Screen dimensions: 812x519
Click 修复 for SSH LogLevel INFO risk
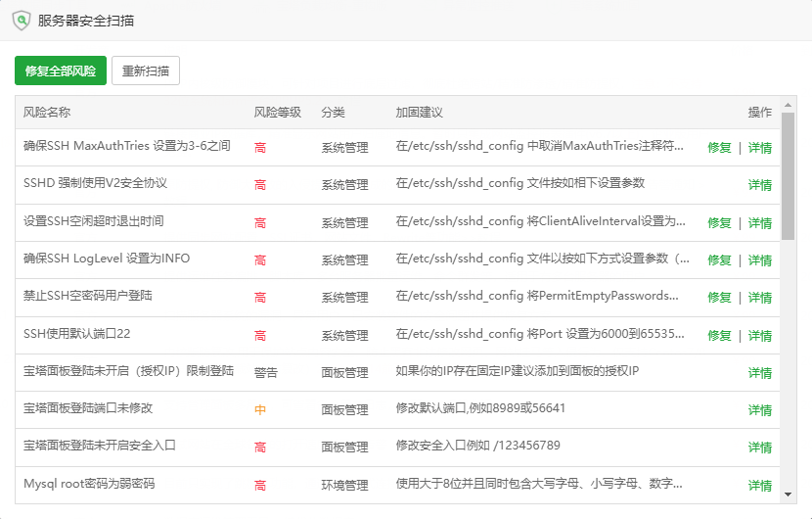click(719, 260)
